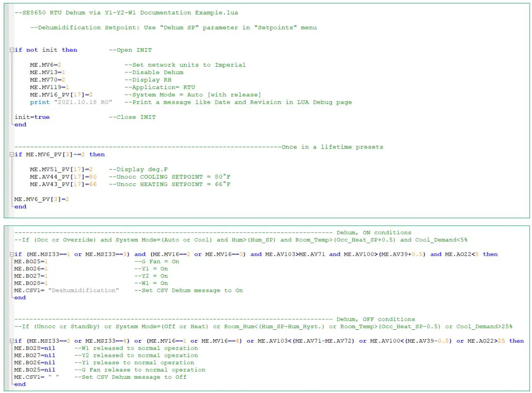Click the 'ME.CSV1= "Deshumidification"' line
Viewport: 532px width, 393px height.
[67, 291]
